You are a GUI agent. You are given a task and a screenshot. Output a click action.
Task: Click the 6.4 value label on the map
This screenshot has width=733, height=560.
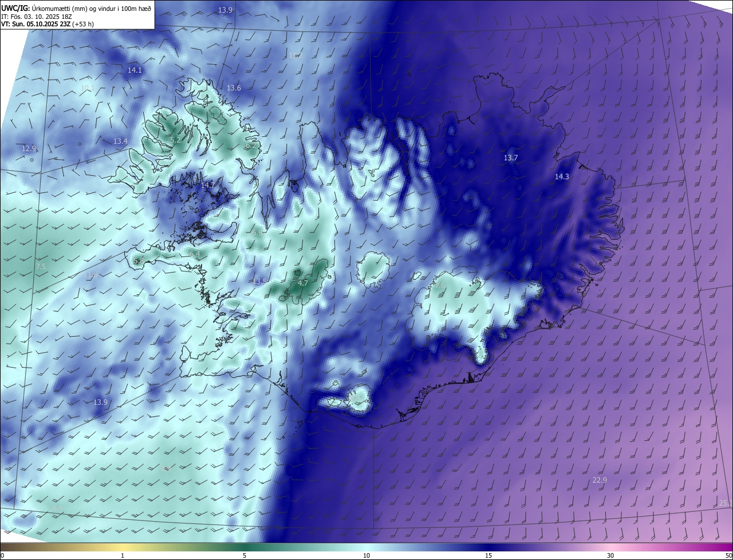195,254
